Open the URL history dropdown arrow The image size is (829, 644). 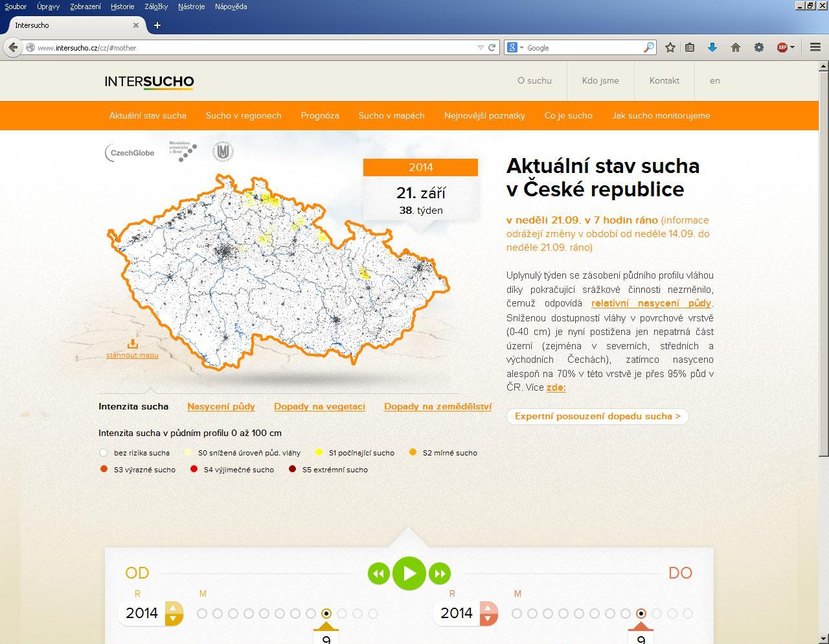click(x=481, y=47)
